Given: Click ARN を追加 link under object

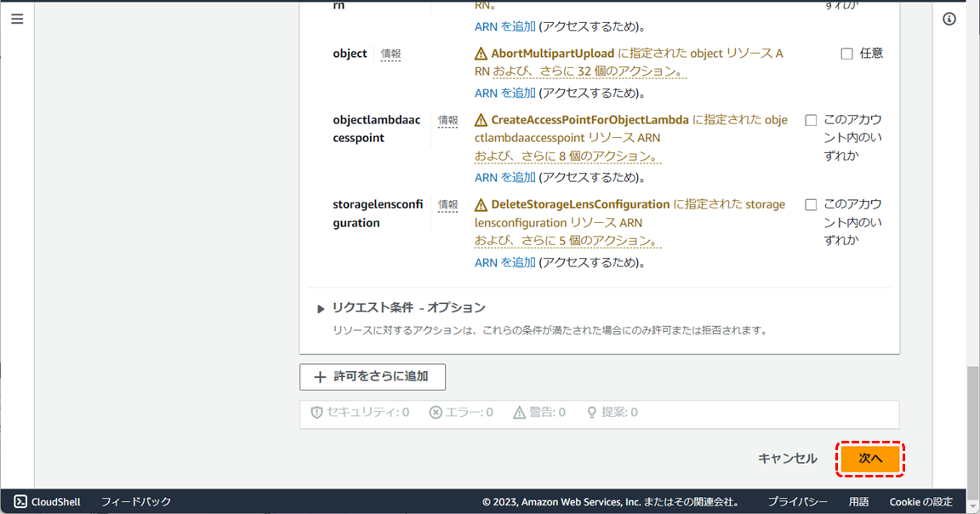Looking at the screenshot, I should 505,93.
